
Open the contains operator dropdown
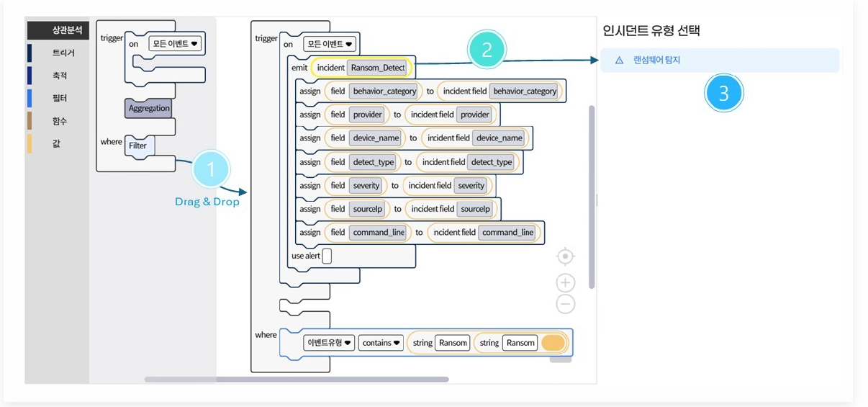381,343
